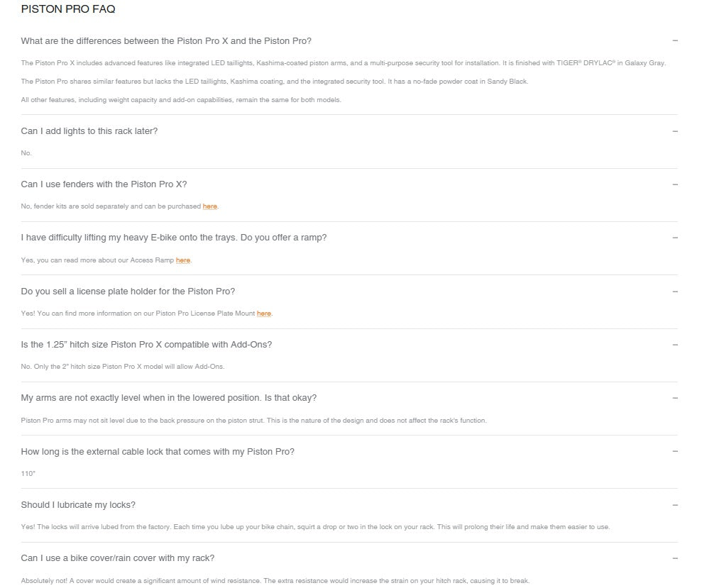Click minus icon for 1.25" hitch size question

[x=674, y=345]
